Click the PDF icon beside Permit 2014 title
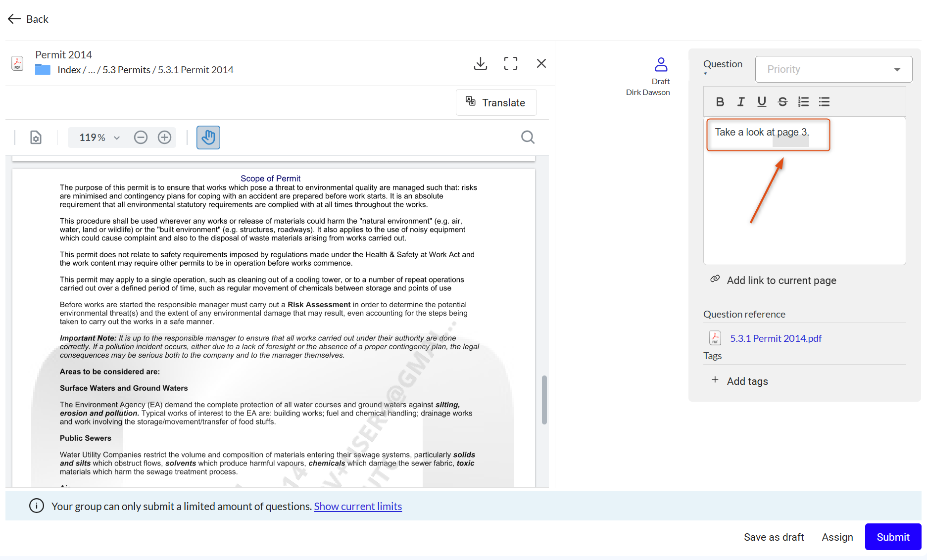Viewport: 927px width, 560px height. [x=17, y=63]
